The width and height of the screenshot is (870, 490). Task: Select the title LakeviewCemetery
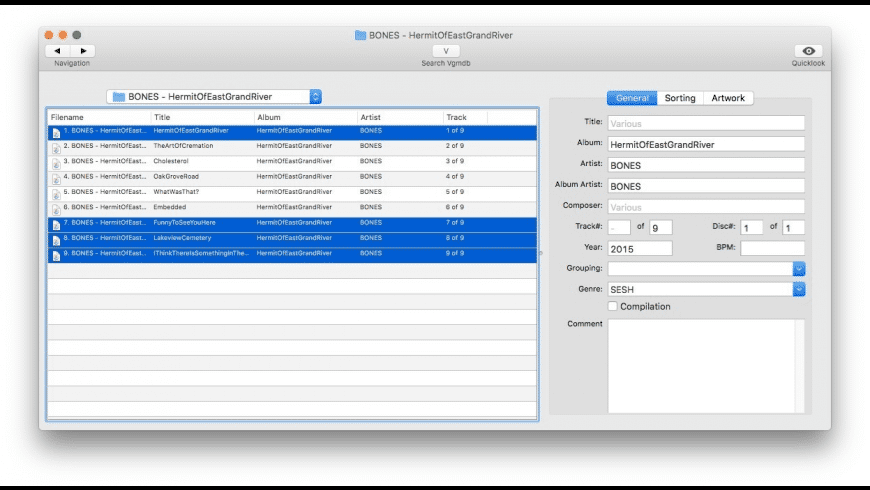(x=182, y=238)
